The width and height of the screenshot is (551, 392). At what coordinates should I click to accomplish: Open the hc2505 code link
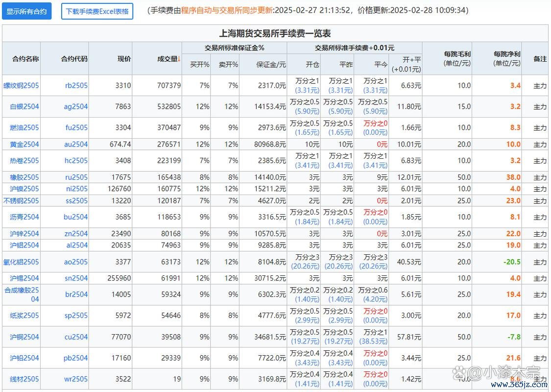(x=76, y=161)
